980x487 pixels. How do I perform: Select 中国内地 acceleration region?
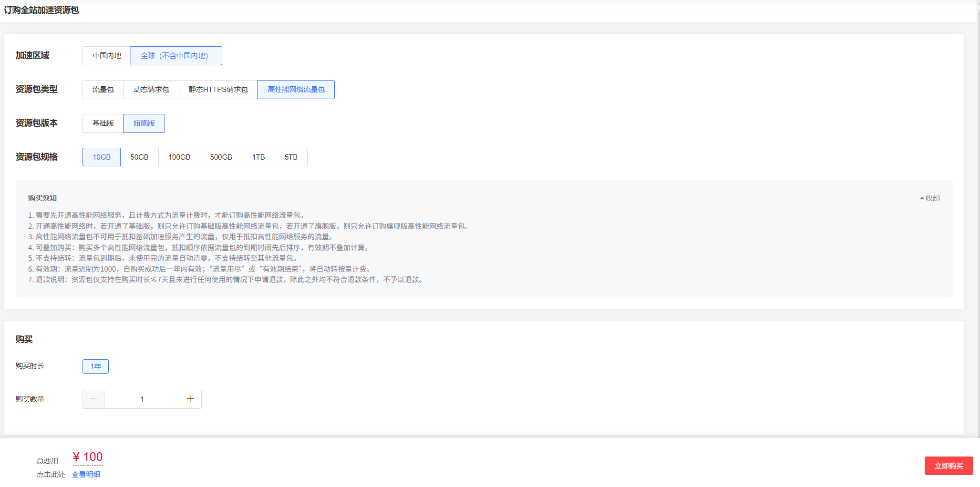107,56
